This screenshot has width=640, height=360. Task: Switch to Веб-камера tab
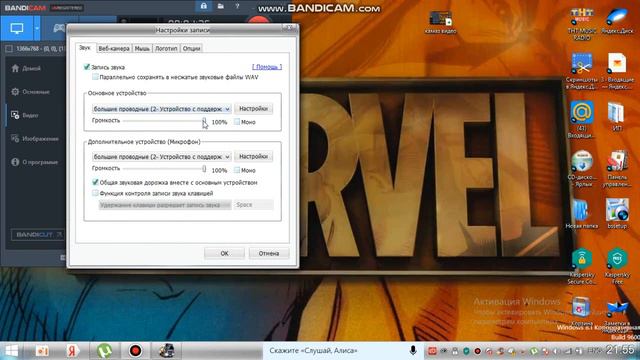114,48
